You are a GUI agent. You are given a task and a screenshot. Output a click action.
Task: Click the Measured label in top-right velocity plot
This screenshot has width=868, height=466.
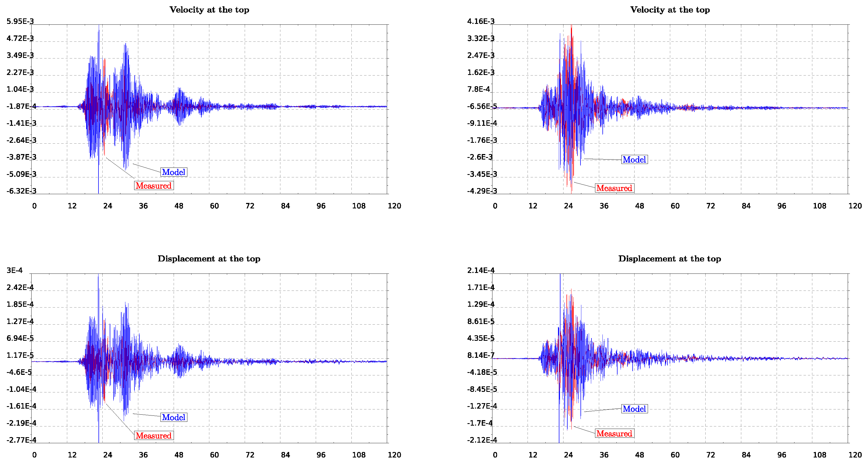coord(614,188)
